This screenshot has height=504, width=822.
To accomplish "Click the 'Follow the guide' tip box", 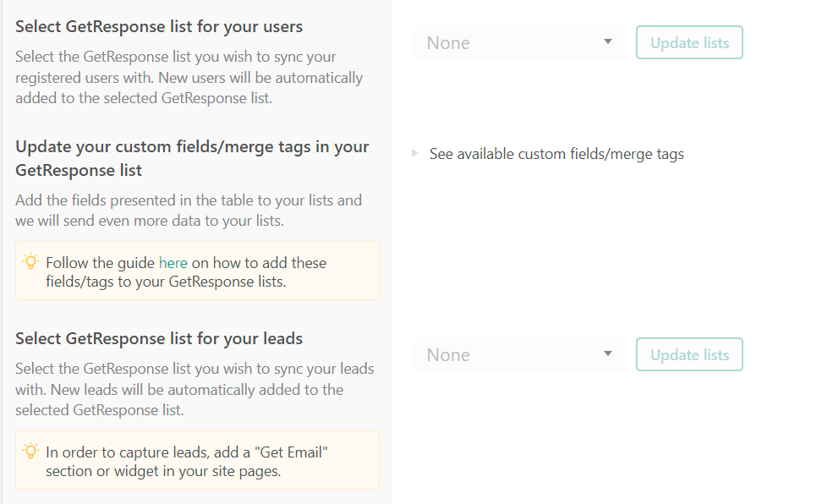I will coord(197,271).
